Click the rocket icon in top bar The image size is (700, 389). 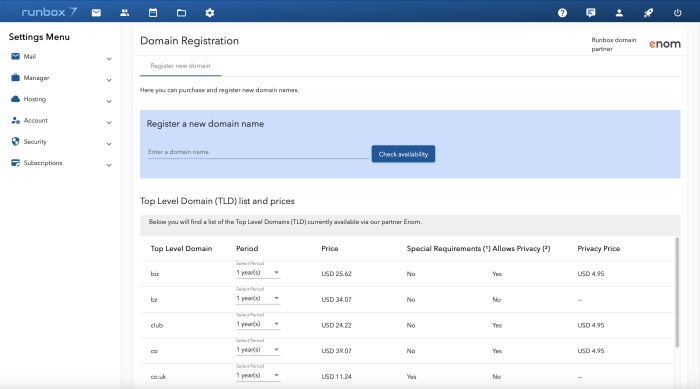[648, 13]
